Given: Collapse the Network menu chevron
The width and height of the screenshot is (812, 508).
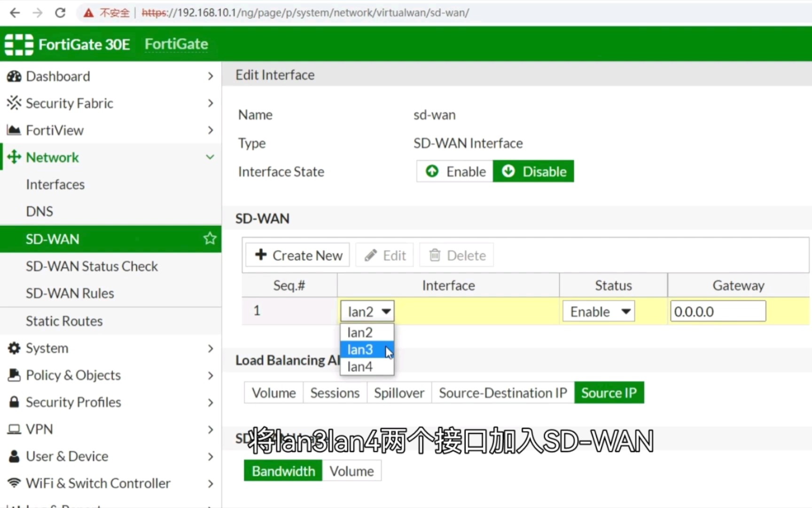Looking at the screenshot, I should (x=210, y=157).
